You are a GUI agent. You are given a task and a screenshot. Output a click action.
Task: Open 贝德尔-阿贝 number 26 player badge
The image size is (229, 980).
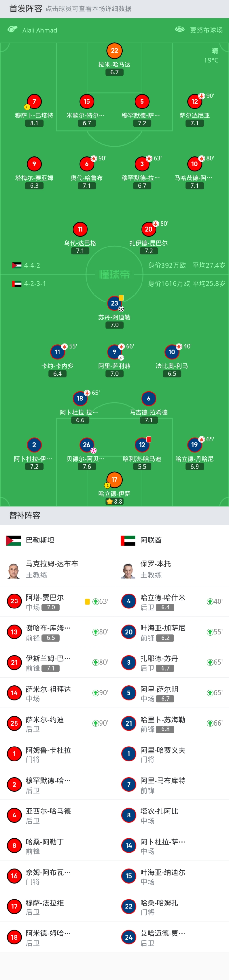tap(87, 445)
